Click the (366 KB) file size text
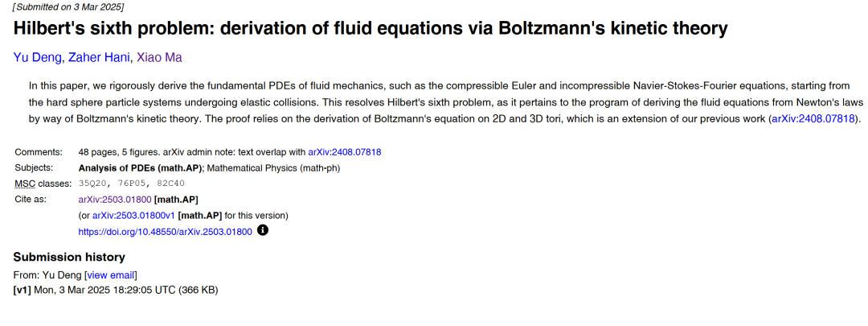The height and width of the screenshot is (326, 868). [x=198, y=289]
